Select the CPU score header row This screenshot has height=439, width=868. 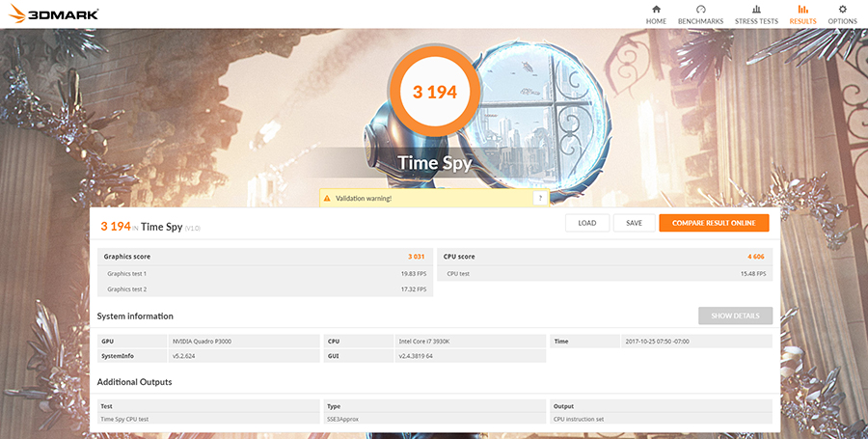[605, 257]
